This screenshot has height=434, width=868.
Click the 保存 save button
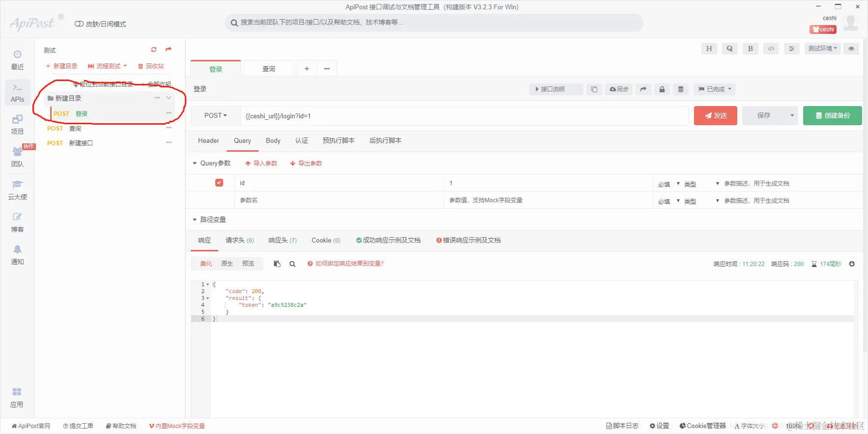(x=764, y=116)
